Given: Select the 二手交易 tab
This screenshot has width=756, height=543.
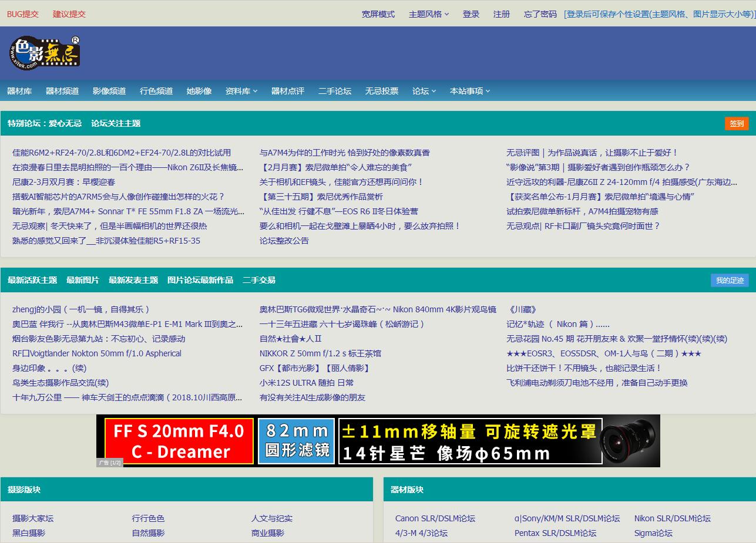Looking at the screenshot, I should [x=259, y=280].
